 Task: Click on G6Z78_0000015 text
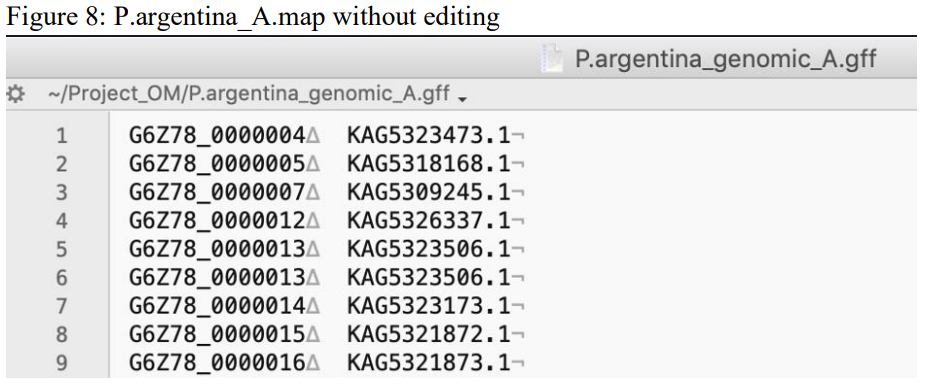point(217,334)
